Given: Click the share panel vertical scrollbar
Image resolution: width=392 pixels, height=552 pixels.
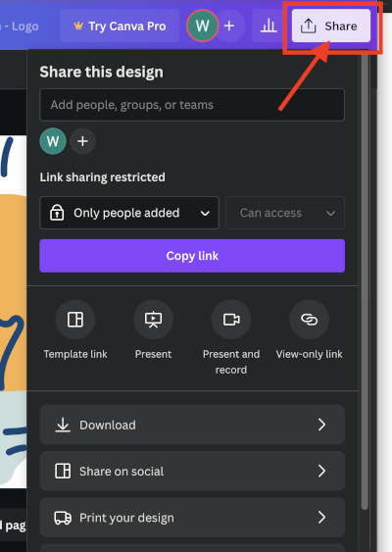Looking at the screenshot, I should point(365,278).
